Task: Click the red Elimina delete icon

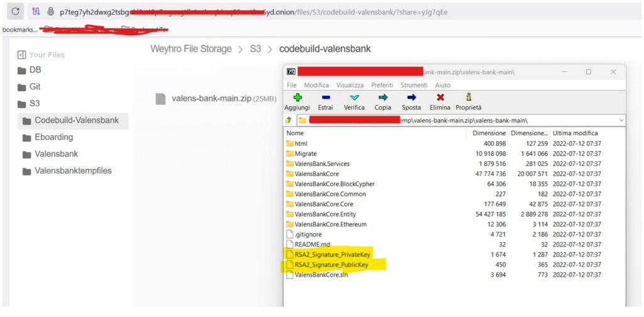Action: click(x=440, y=97)
